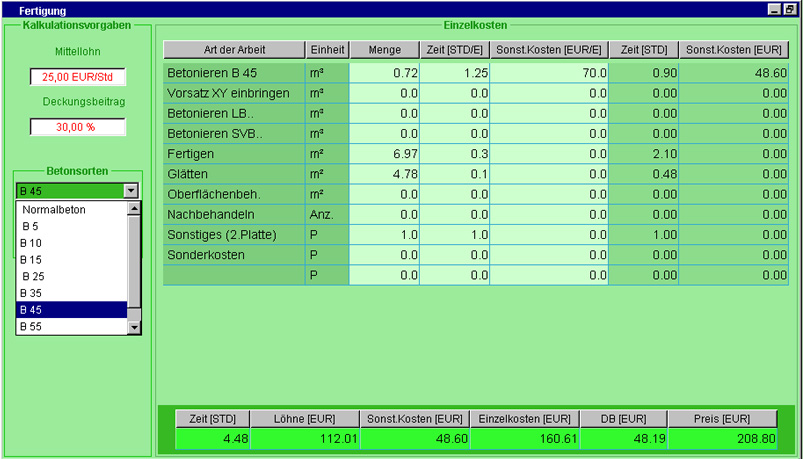This screenshot has width=804, height=459.
Task: Click the Art der Arbeit column header
Action: pos(234,50)
